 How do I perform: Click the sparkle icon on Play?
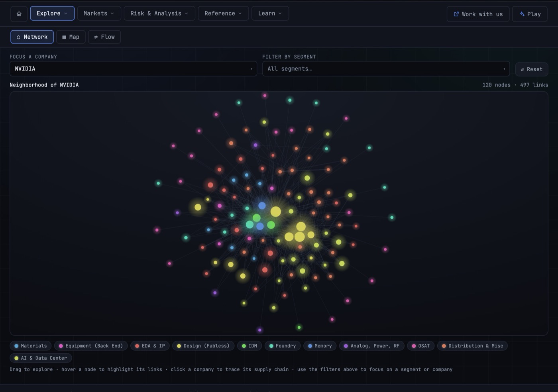click(522, 14)
